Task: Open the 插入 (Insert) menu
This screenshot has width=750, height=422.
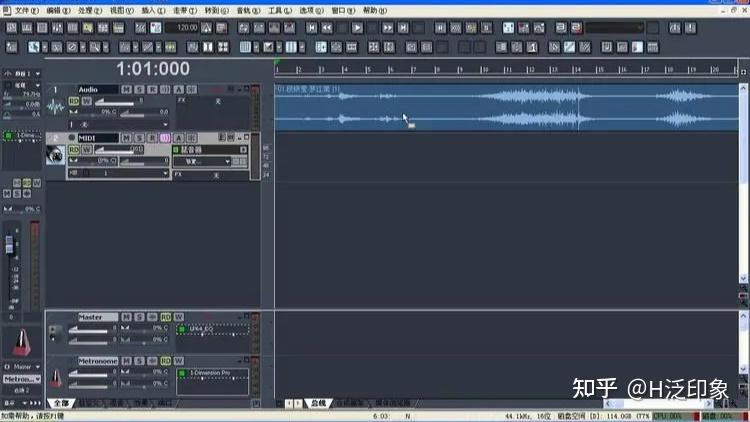Action: [x=153, y=10]
